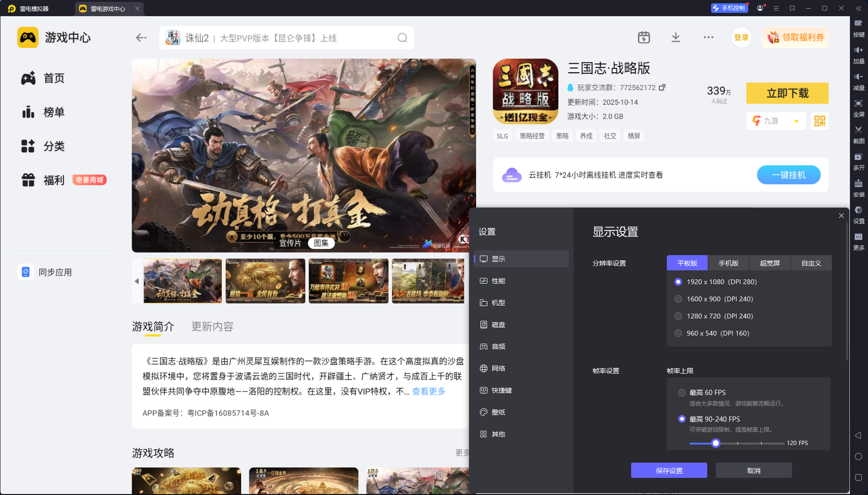This screenshot has height=495, width=868.
Task: Tap the Android back triangle button
Action: pos(858,436)
